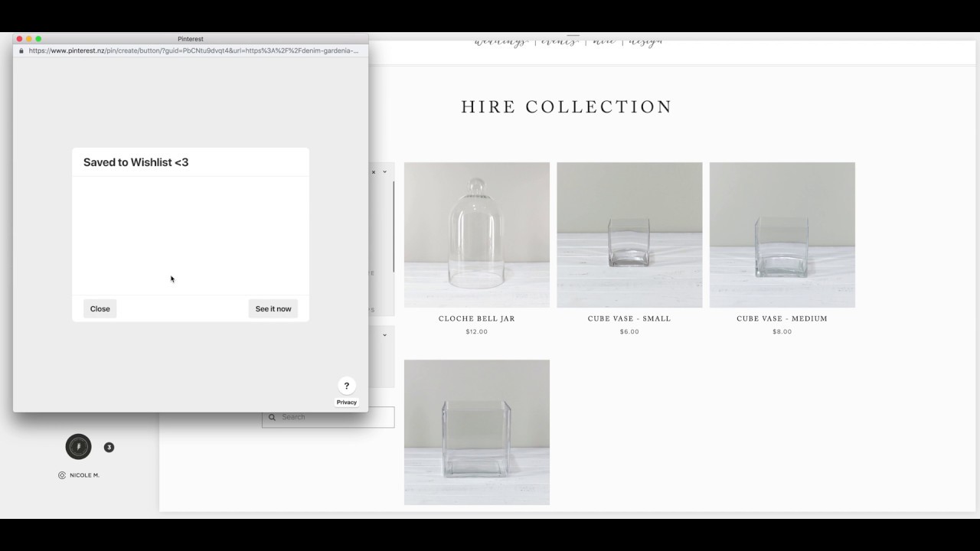Click the magnifier icon in Search field
The width and height of the screenshot is (980, 551).
point(272,417)
